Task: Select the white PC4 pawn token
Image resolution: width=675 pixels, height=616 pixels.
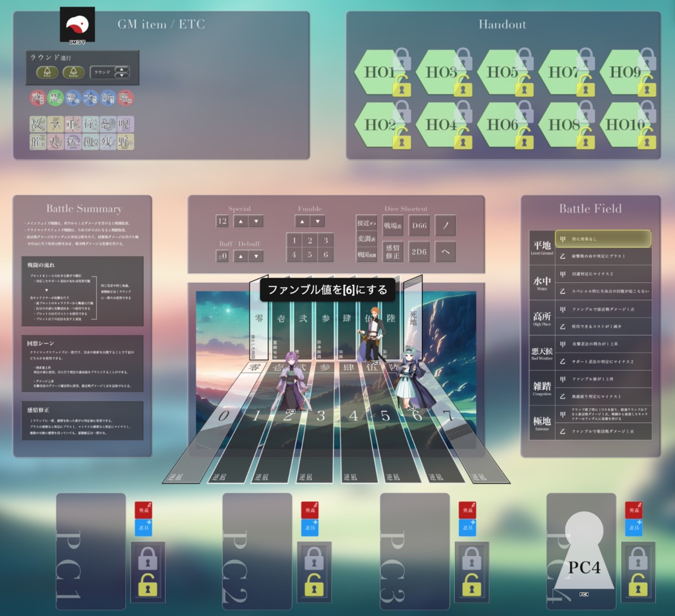Action: [584, 551]
